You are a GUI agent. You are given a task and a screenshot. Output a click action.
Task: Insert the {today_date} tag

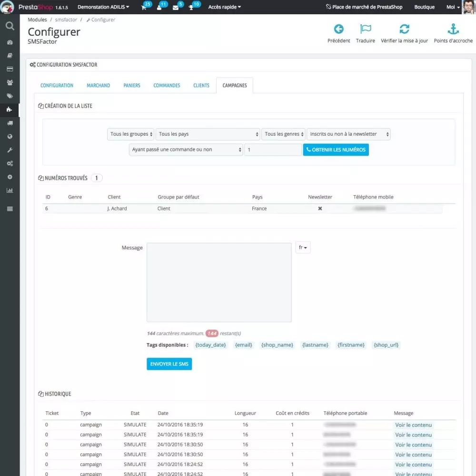210,345
